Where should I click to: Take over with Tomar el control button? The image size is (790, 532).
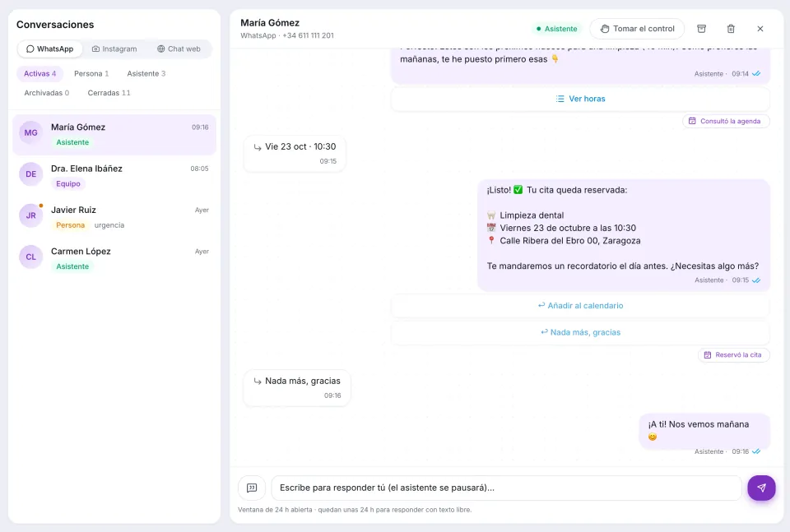coord(637,29)
